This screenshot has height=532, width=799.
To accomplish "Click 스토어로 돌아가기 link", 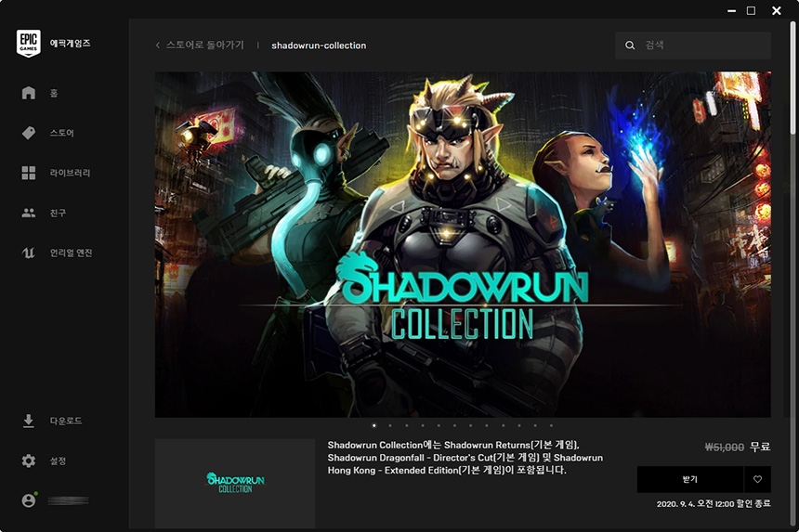I will click(204, 45).
